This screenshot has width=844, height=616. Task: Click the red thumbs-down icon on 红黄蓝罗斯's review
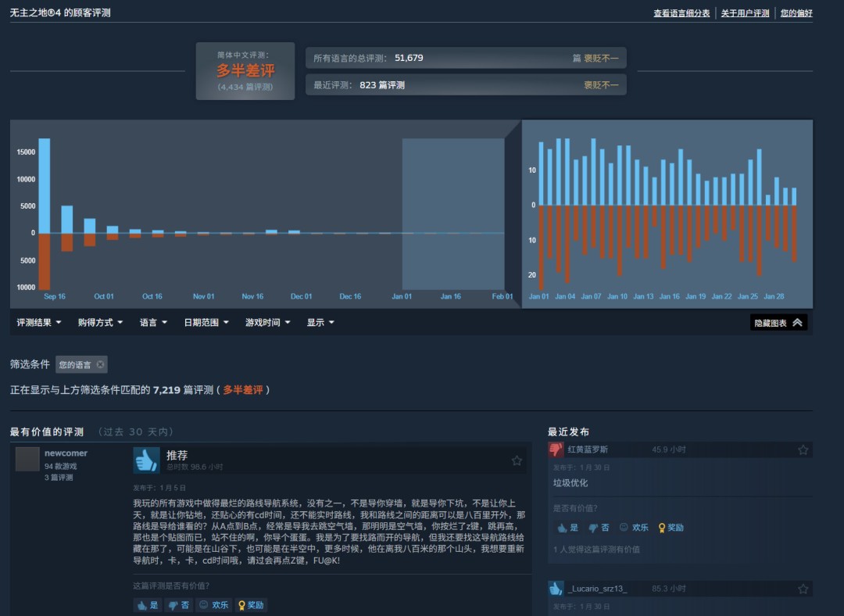(x=556, y=449)
